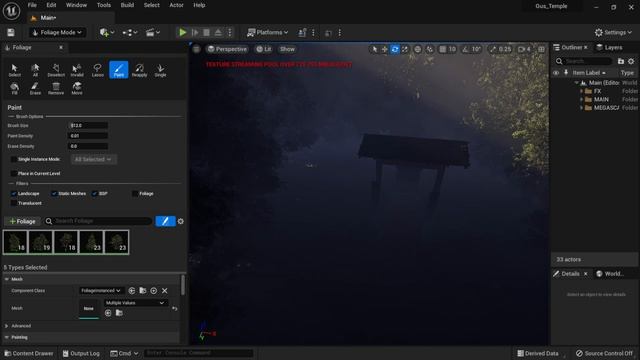Clear the Component Class value
Viewport: 640px width, 360px height.
[164, 291]
